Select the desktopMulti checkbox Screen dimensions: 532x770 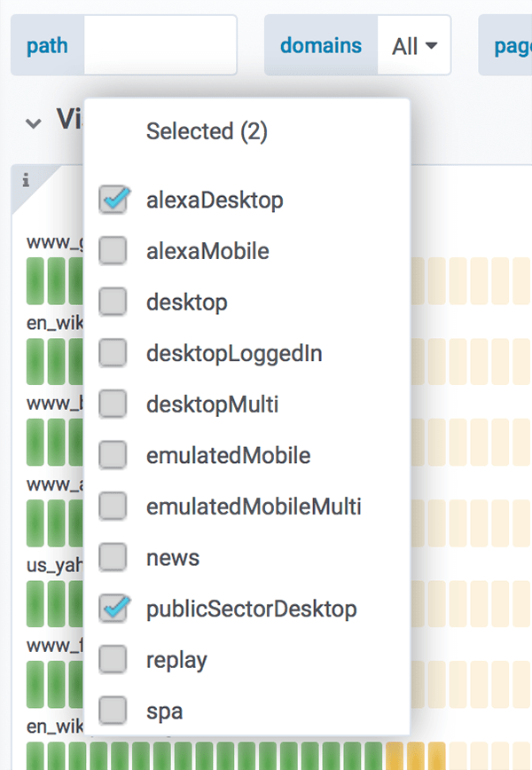[x=113, y=405]
